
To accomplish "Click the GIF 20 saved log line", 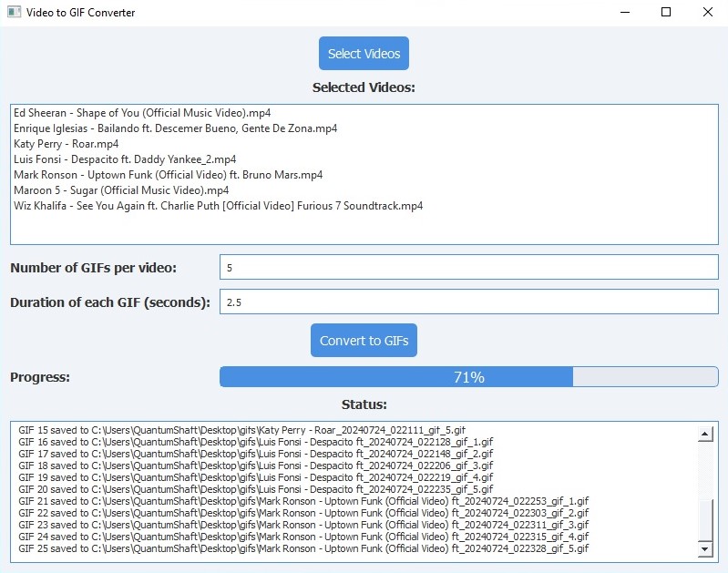I will click(x=255, y=489).
